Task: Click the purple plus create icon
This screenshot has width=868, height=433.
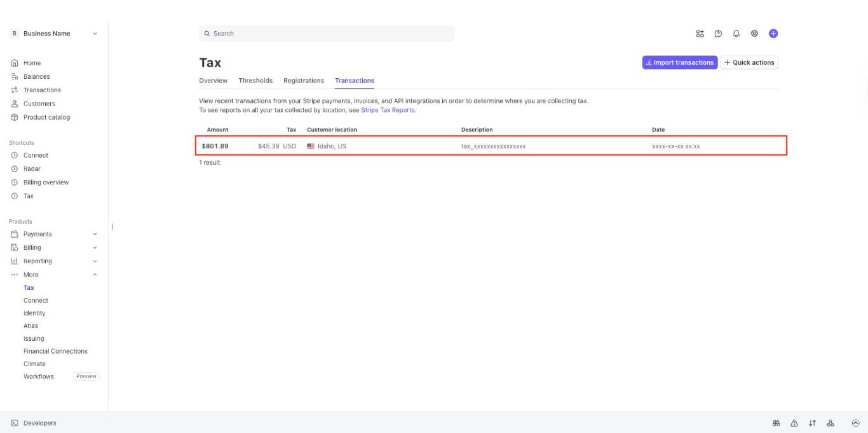Action: [773, 34]
